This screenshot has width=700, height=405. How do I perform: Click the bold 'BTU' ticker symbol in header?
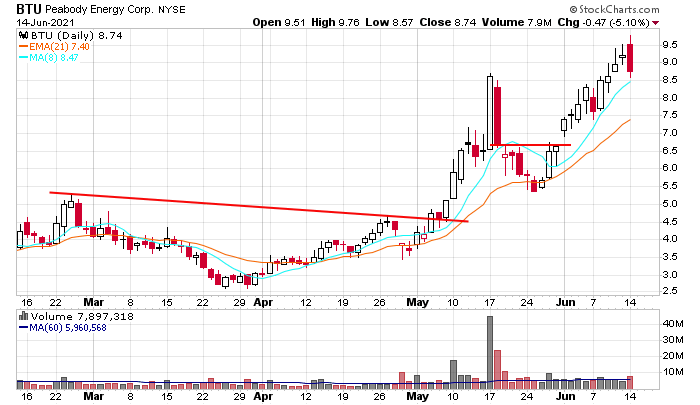pos(29,9)
